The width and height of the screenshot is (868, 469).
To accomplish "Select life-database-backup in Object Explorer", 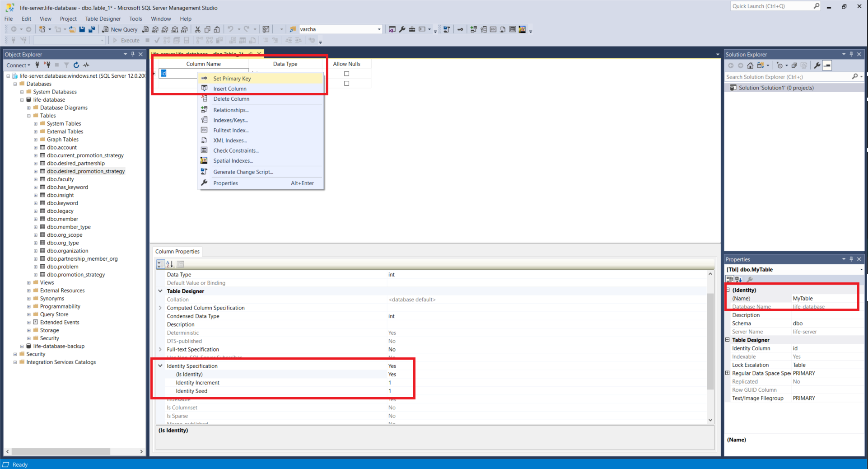I will click(59, 346).
